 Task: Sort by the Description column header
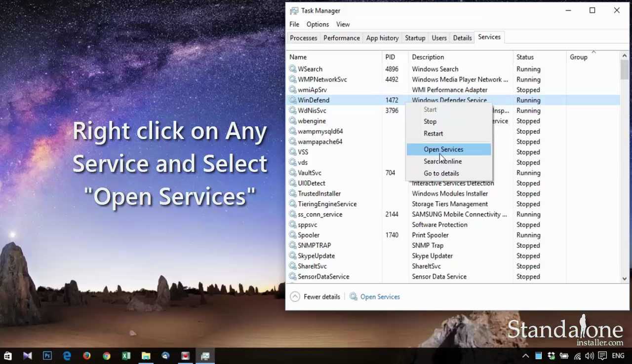pos(461,57)
